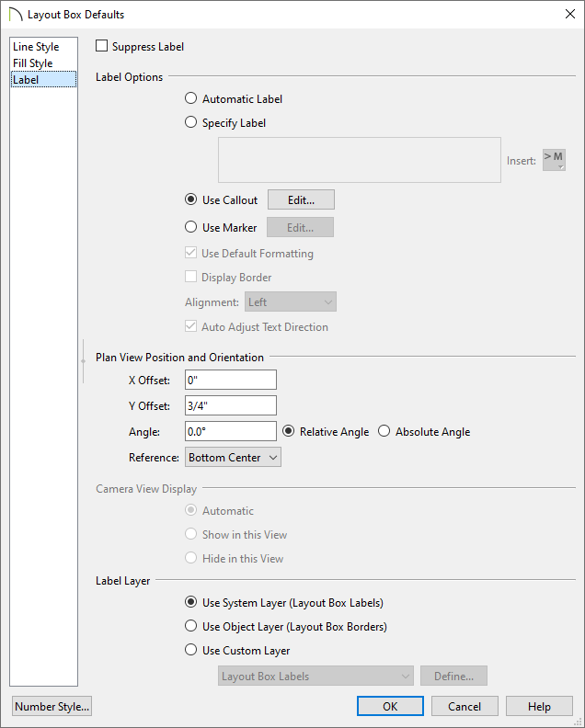
Task: Toggle the Use Default Formatting checkbox
Action: [190, 253]
